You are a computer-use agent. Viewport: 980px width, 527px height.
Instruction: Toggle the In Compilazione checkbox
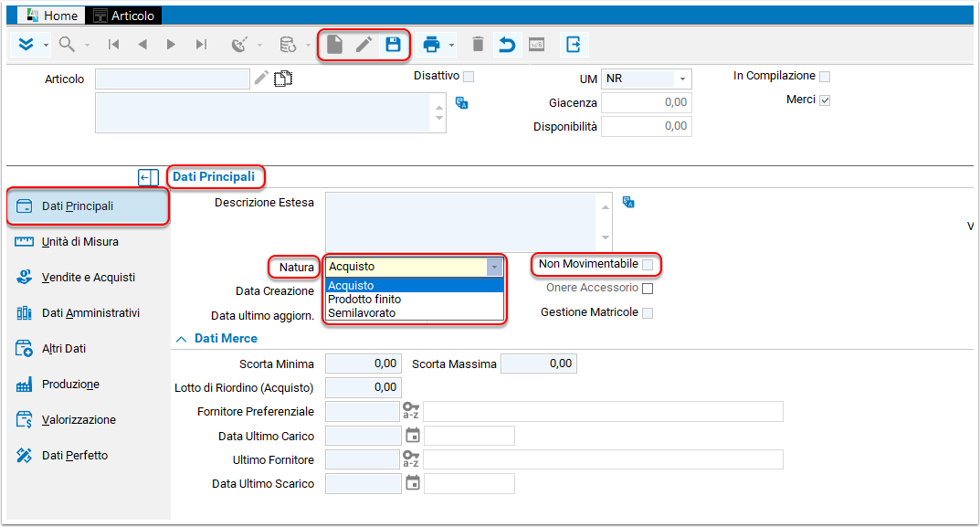point(825,77)
